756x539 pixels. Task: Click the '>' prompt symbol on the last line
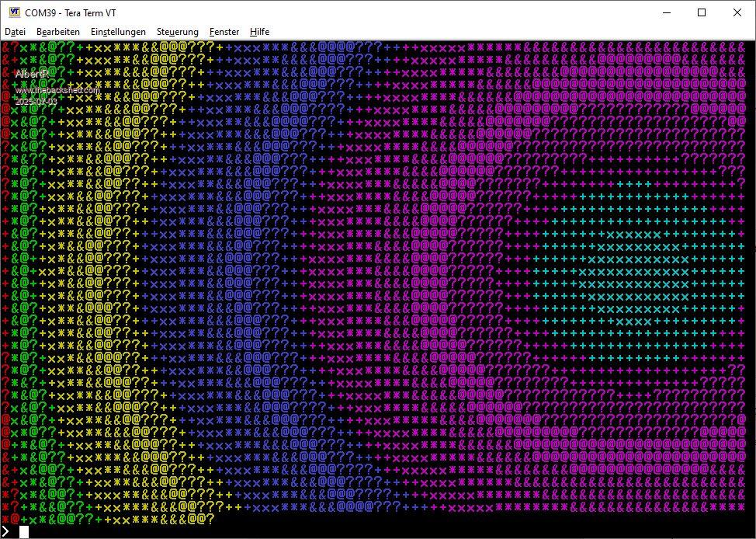pos(6,531)
